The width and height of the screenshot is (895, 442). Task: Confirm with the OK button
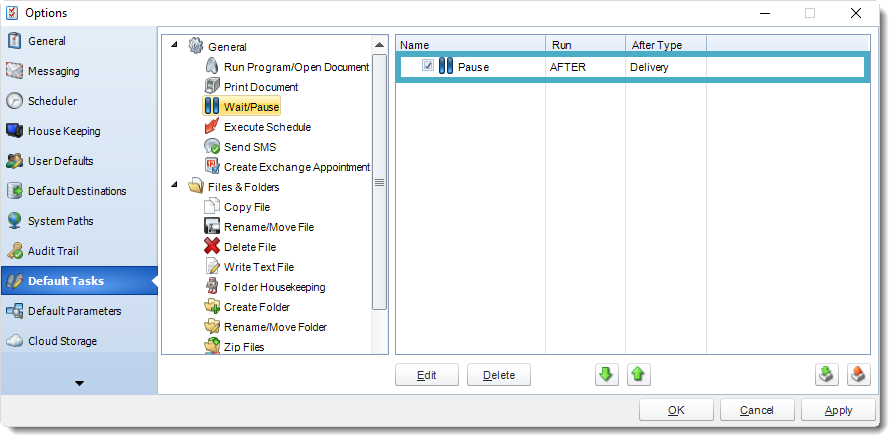pyautogui.click(x=676, y=409)
